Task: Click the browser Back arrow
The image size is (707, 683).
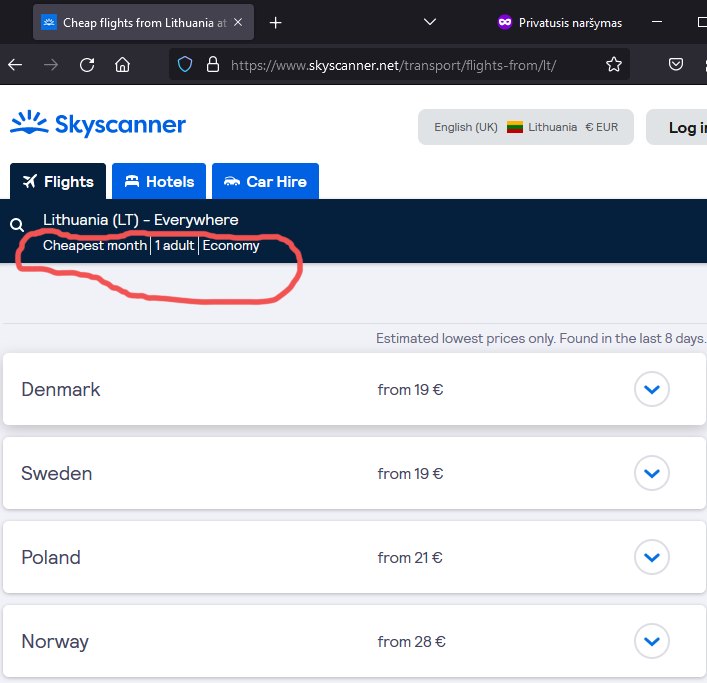Action: click(15, 65)
